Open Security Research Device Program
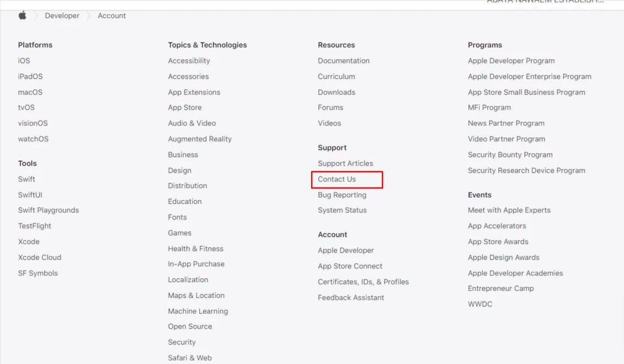Screen dimensions: 624x364 tap(527, 171)
